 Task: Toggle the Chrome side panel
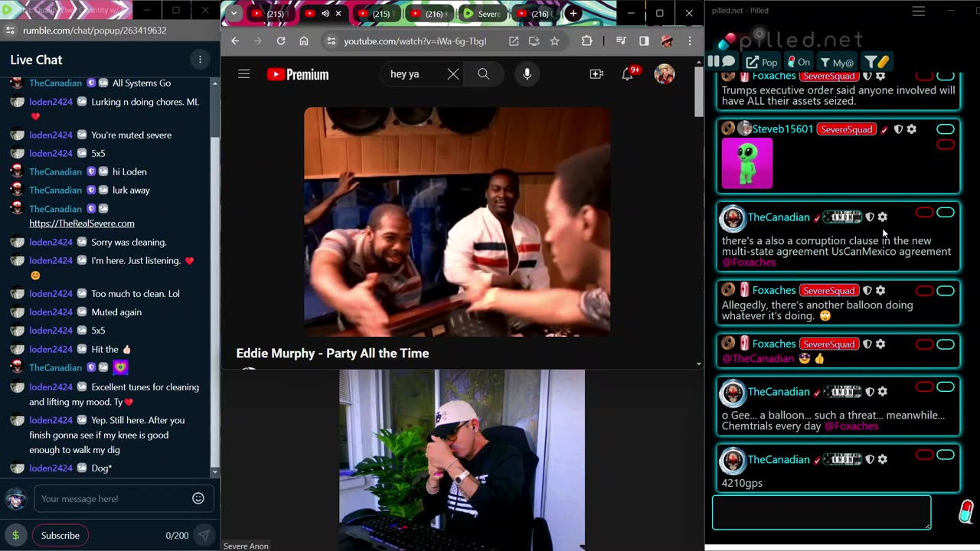(x=644, y=41)
